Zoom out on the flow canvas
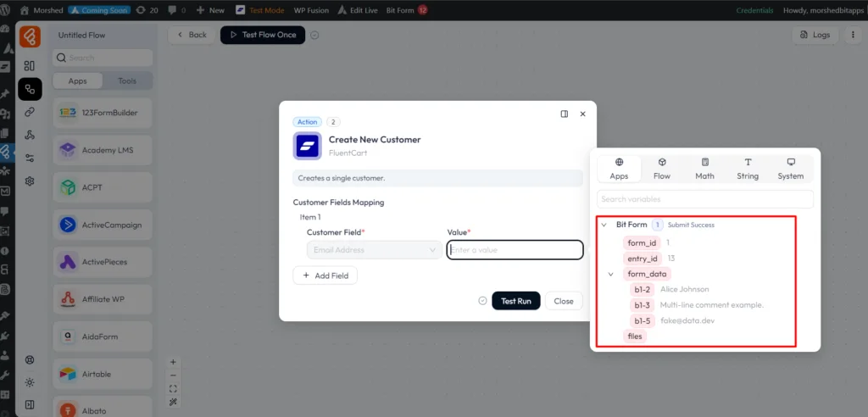868x417 pixels. 173,375
